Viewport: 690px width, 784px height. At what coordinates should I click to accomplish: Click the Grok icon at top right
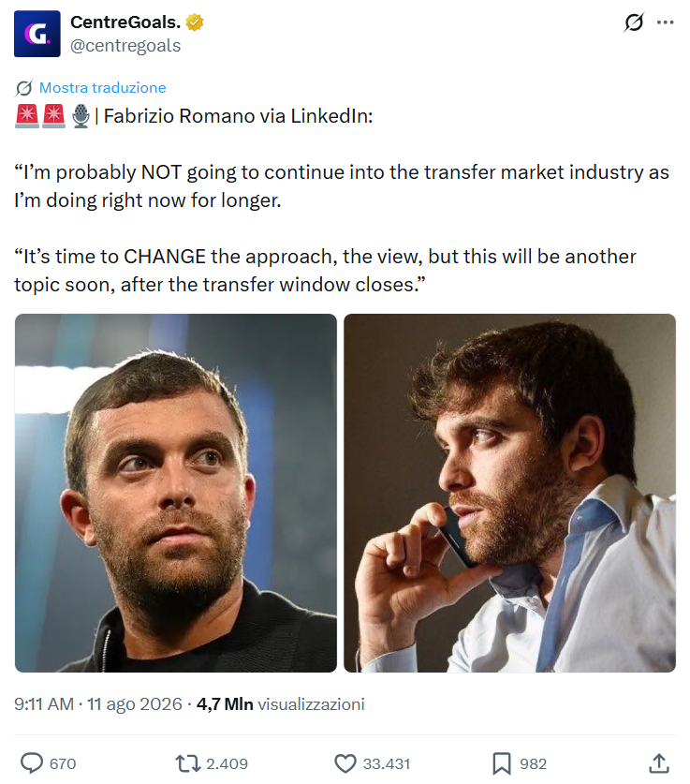coord(634,22)
